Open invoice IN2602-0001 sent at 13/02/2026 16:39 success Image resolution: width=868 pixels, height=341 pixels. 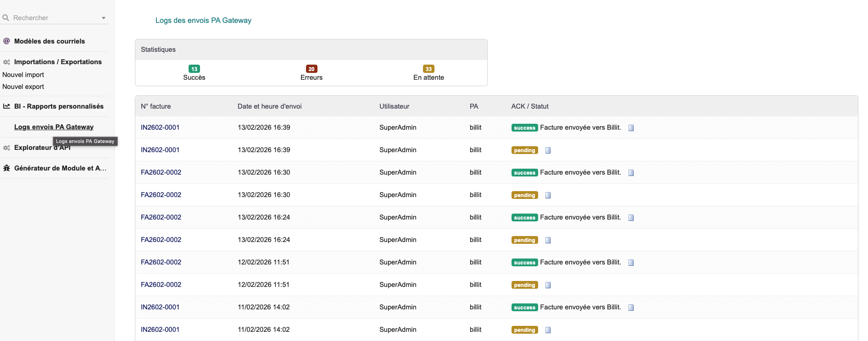pos(160,127)
